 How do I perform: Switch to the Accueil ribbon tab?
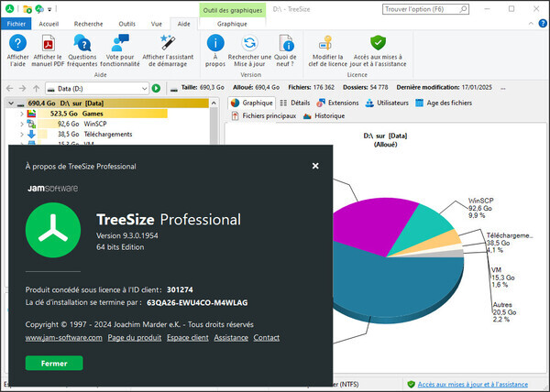click(x=49, y=24)
